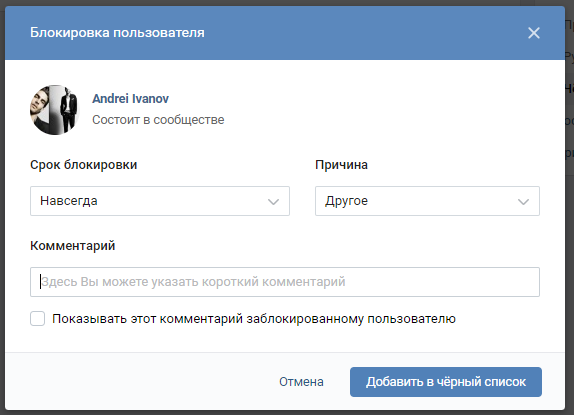Image resolution: width=574 pixels, height=415 pixels.
Task: Click the empty blue header bar area
Action: (x=366, y=33)
